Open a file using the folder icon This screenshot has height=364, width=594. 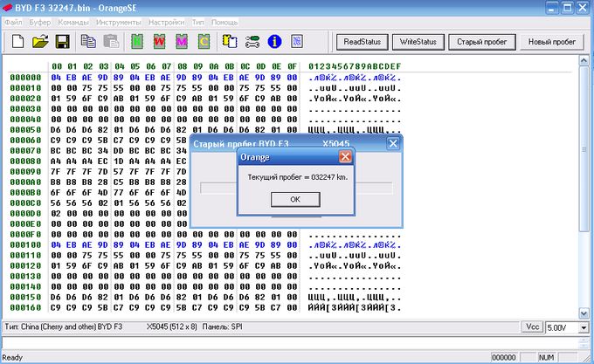pyautogui.click(x=40, y=41)
